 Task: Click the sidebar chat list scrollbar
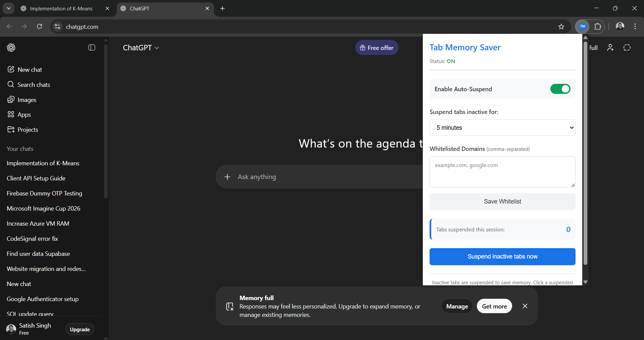click(x=106, y=121)
